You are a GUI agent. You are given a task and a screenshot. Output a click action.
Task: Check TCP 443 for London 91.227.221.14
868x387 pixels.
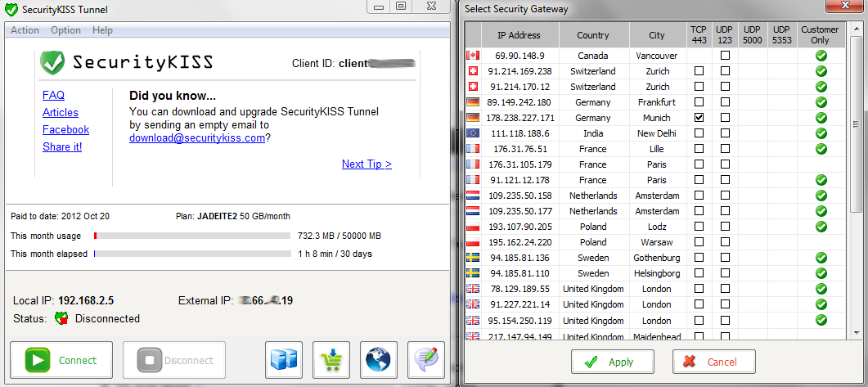(699, 304)
